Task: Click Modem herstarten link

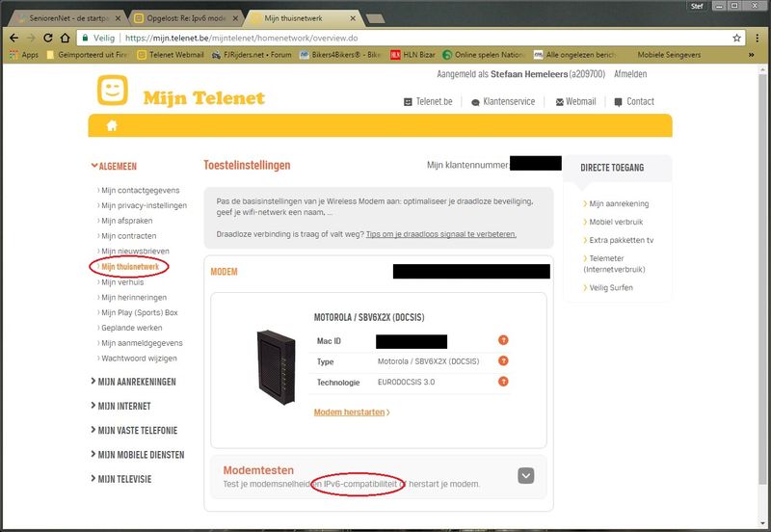Action: [352, 412]
